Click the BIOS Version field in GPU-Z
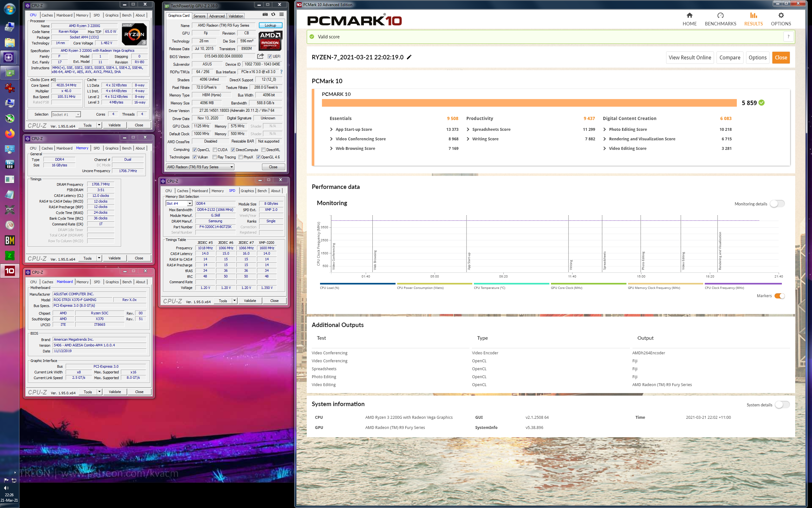812x508 pixels. coord(224,57)
